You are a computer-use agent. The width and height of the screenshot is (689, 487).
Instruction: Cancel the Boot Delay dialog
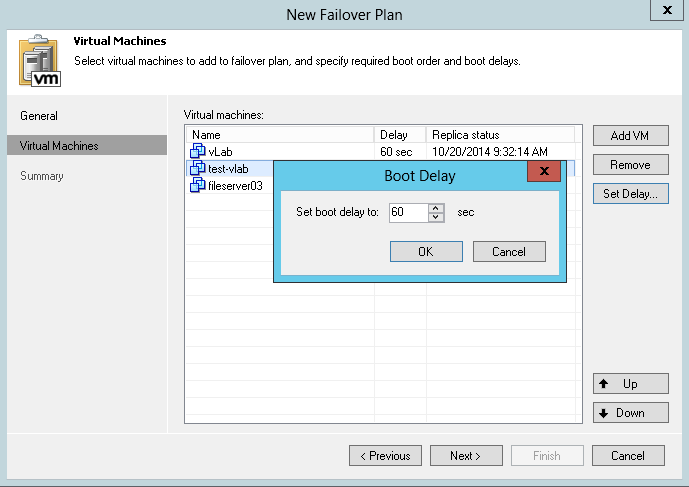coord(509,251)
